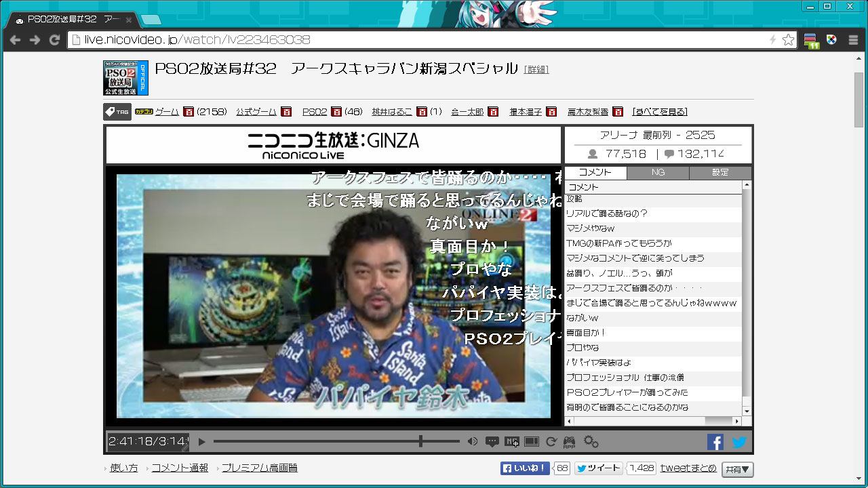Click the extension icon with the 11 badge
This screenshot has width=868, height=488.
pyautogui.click(x=812, y=41)
